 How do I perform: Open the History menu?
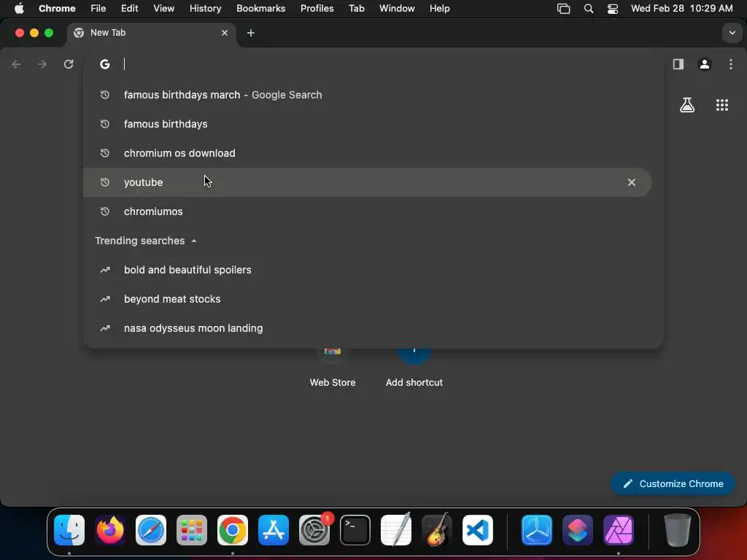[205, 8]
